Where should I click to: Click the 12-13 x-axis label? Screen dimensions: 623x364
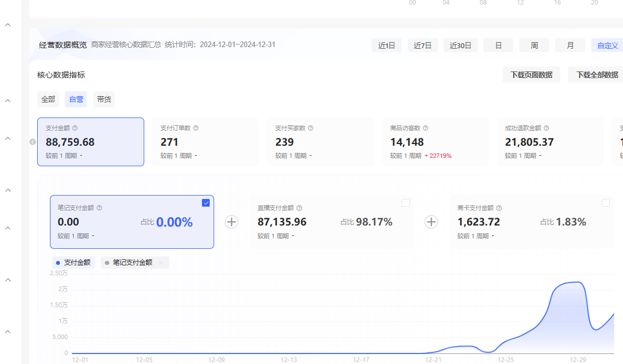(289, 360)
